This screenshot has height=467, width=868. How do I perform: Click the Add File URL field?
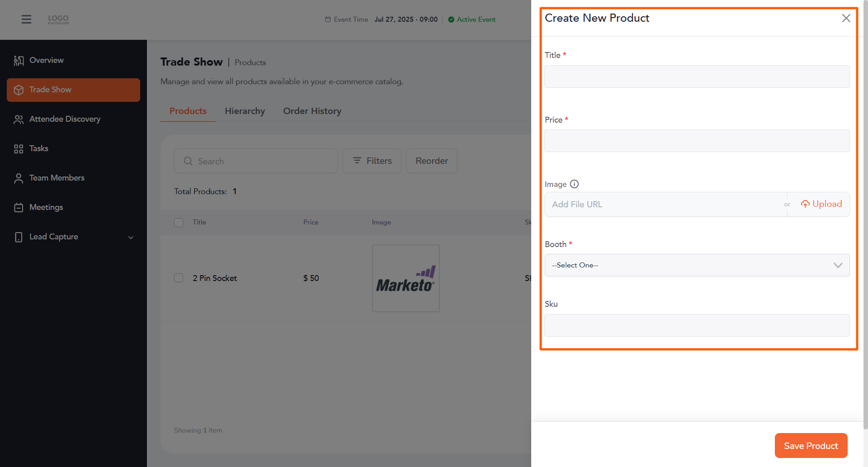point(666,204)
